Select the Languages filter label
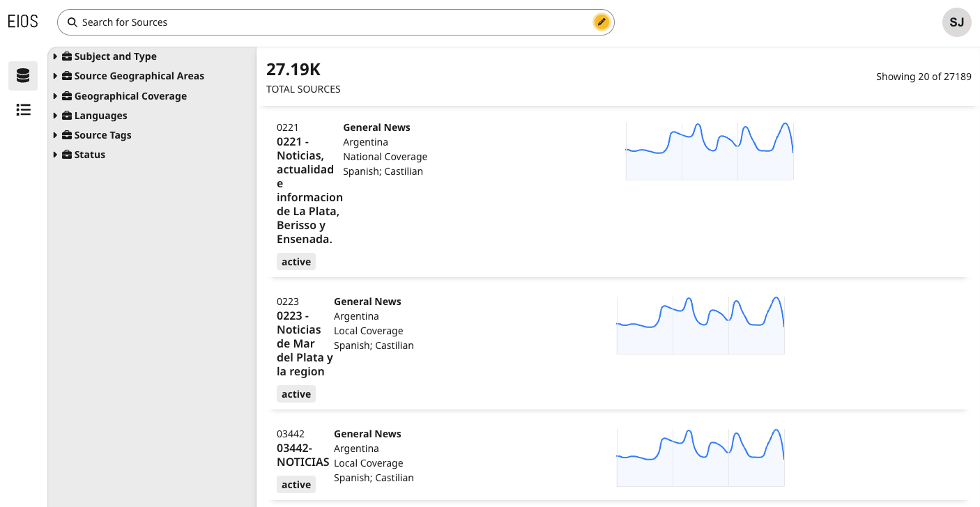 [101, 116]
